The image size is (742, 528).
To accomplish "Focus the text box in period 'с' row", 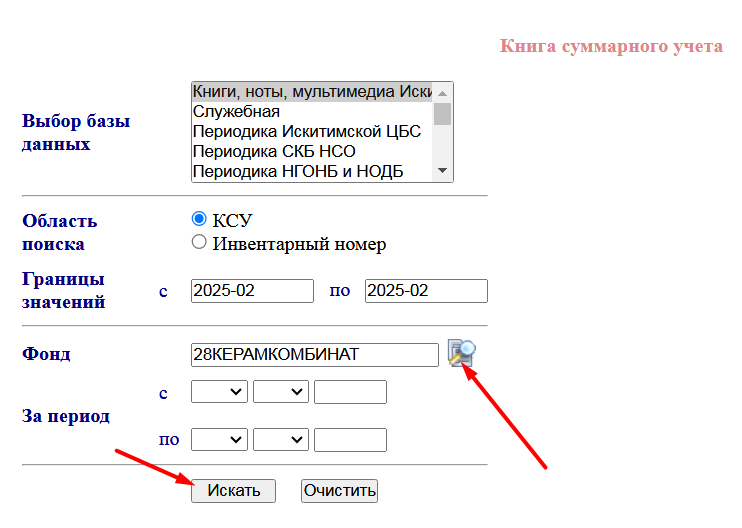I will point(350,392).
